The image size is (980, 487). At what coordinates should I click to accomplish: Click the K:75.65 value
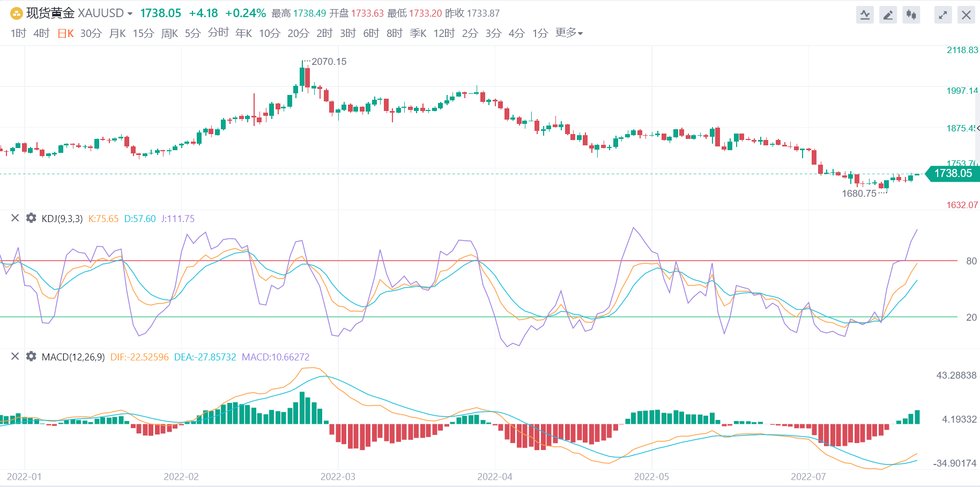click(103, 218)
